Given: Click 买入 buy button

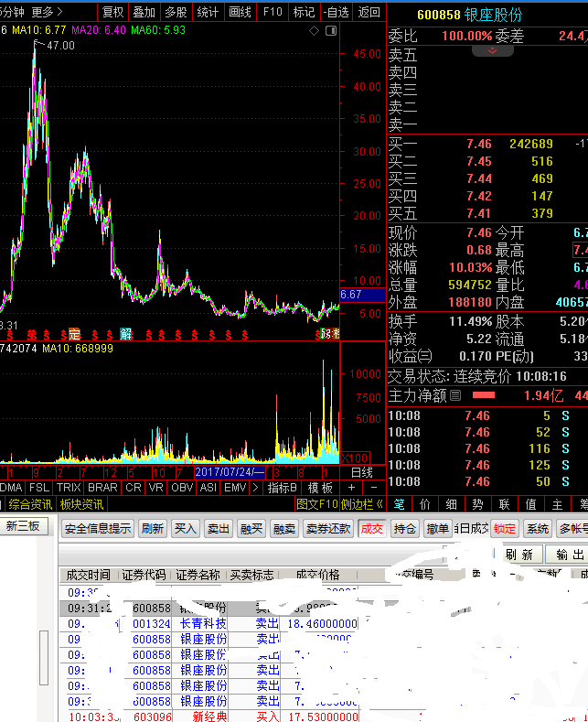Looking at the screenshot, I should [x=186, y=529].
